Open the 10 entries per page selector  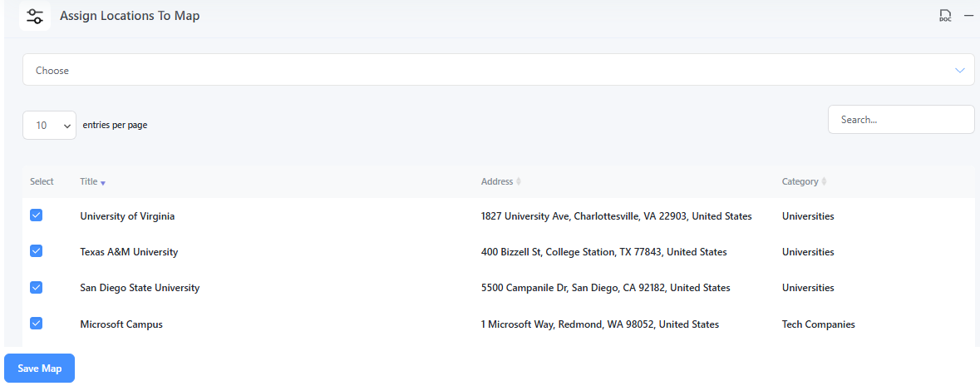49,125
